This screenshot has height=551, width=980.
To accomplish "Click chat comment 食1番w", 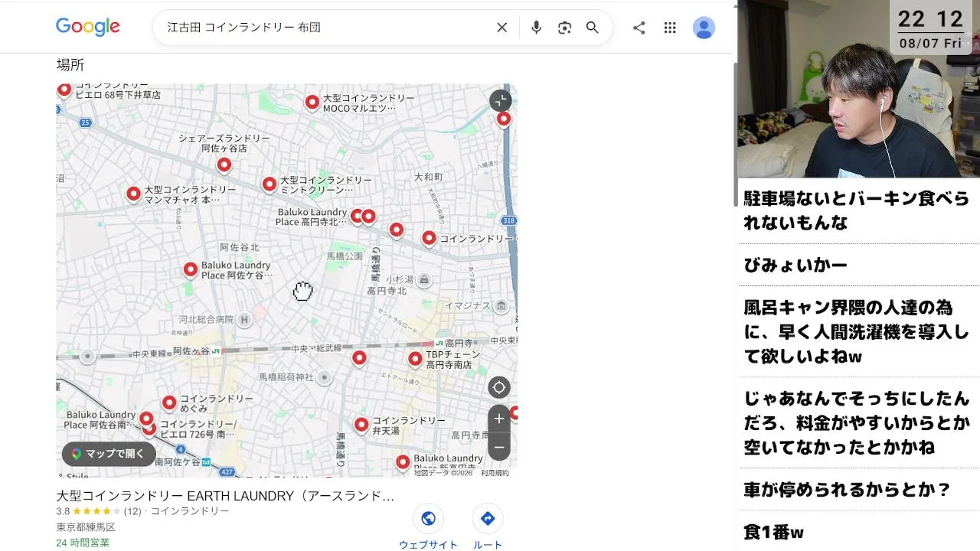I will pyautogui.click(x=773, y=532).
